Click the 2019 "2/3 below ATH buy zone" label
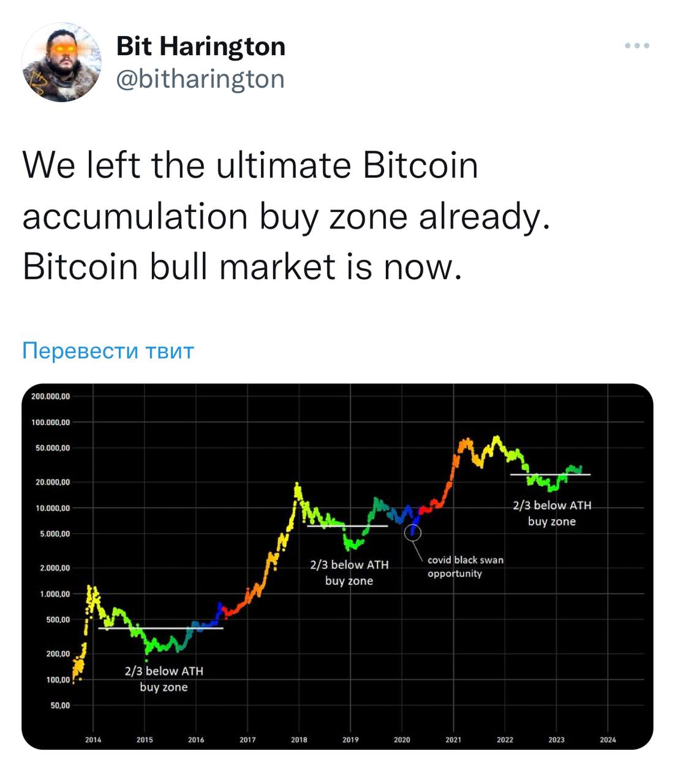675x784 pixels. coord(349,573)
